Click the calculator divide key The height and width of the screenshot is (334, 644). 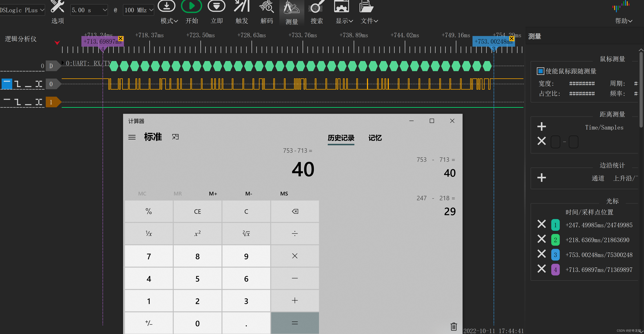point(295,234)
